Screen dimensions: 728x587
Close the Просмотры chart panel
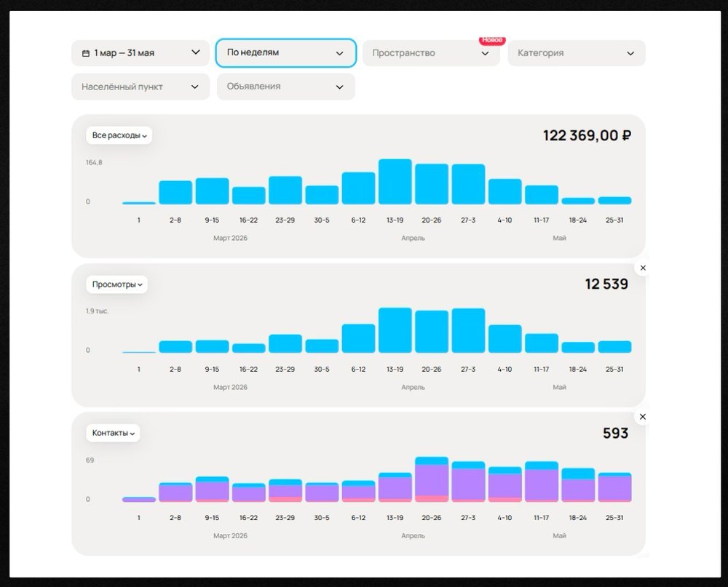pyautogui.click(x=643, y=268)
